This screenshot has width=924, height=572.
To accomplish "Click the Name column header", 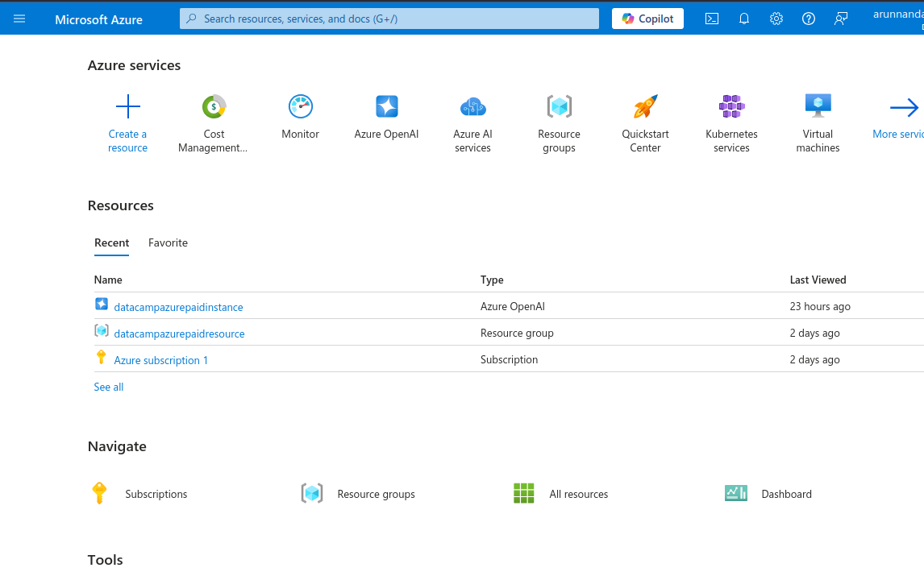I will coord(108,280).
